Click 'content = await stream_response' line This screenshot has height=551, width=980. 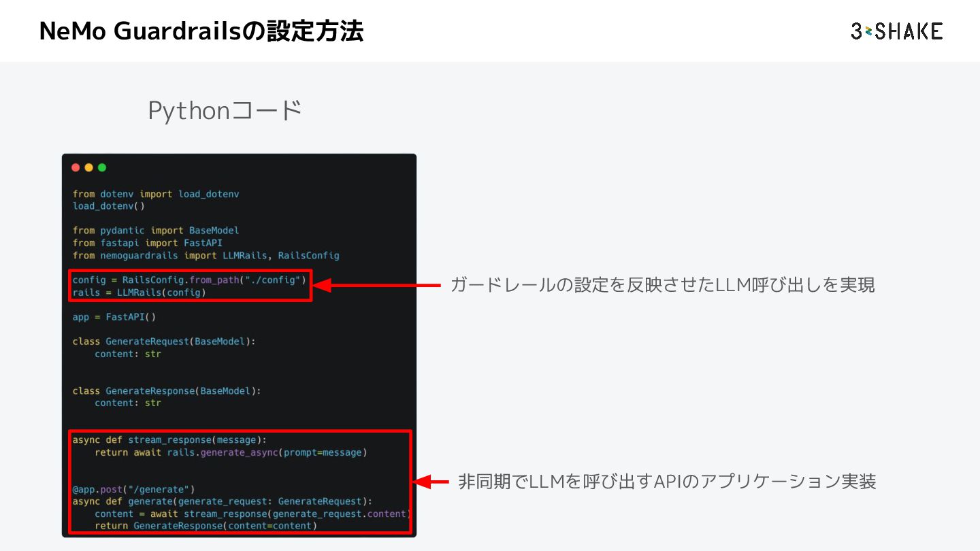click(x=252, y=514)
